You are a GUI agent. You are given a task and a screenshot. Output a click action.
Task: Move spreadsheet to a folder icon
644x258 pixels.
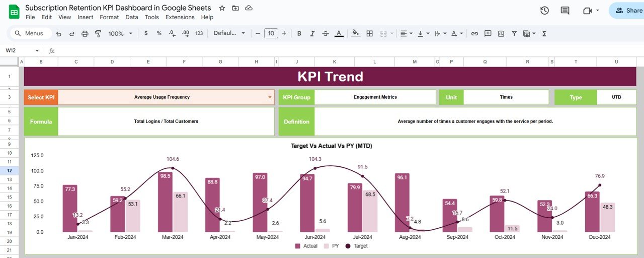pos(235,8)
